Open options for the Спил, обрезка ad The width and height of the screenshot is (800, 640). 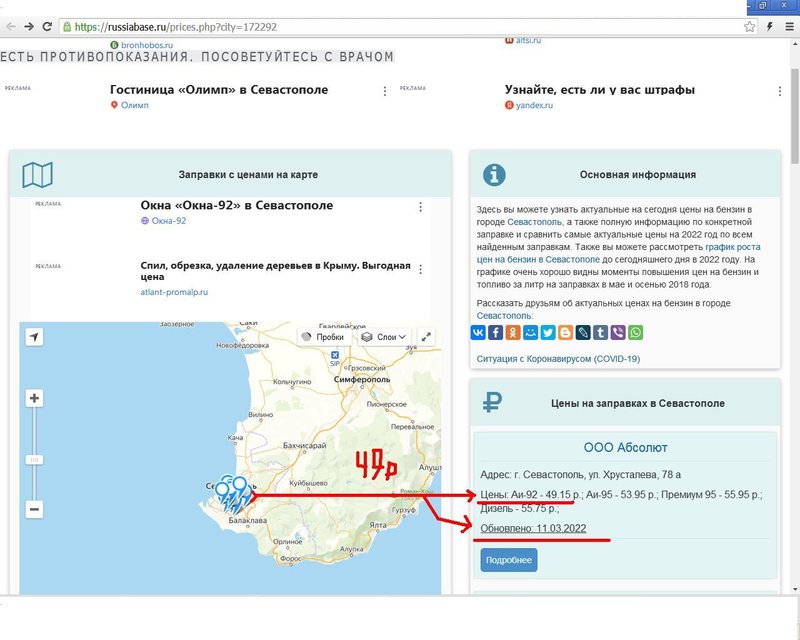pyautogui.click(x=420, y=269)
